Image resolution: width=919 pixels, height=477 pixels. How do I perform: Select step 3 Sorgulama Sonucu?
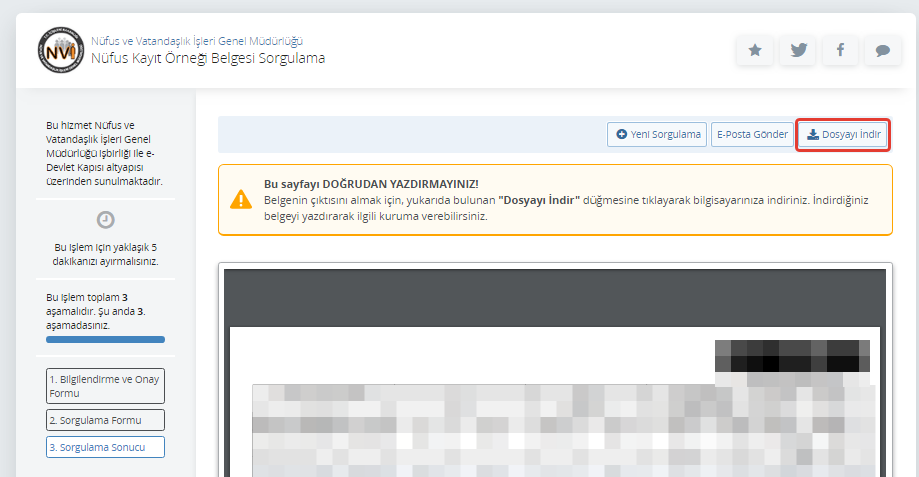click(105, 447)
